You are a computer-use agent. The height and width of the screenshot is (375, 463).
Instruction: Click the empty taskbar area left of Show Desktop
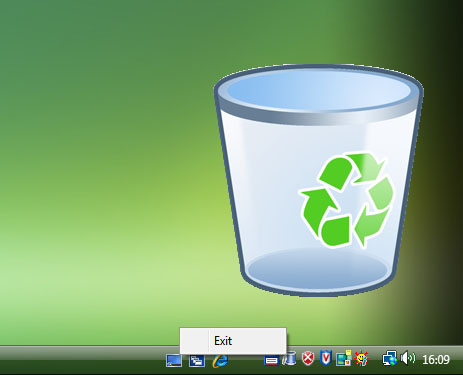(82, 360)
